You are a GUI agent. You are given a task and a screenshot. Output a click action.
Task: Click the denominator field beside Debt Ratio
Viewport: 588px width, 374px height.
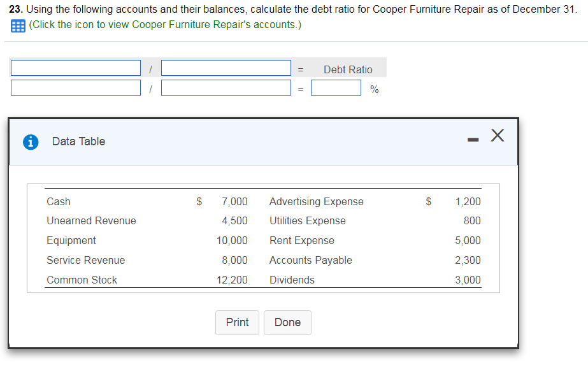pyautogui.click(x=226, y=68)
